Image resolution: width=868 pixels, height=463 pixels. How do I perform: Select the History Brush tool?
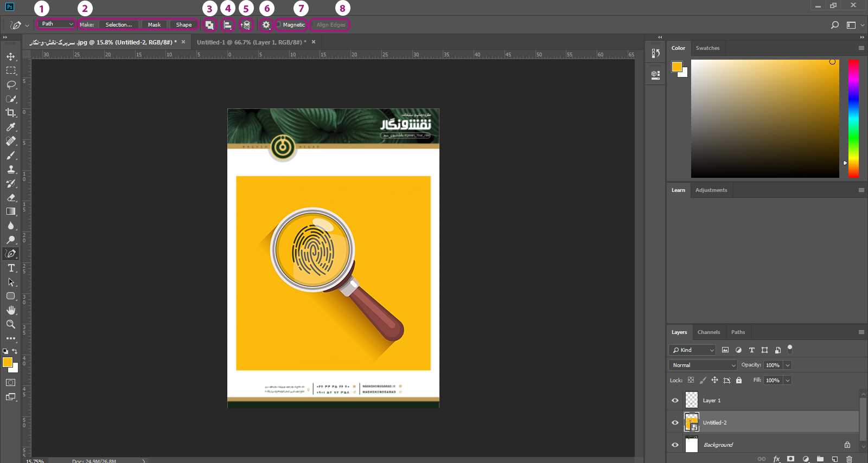(11, 183)
